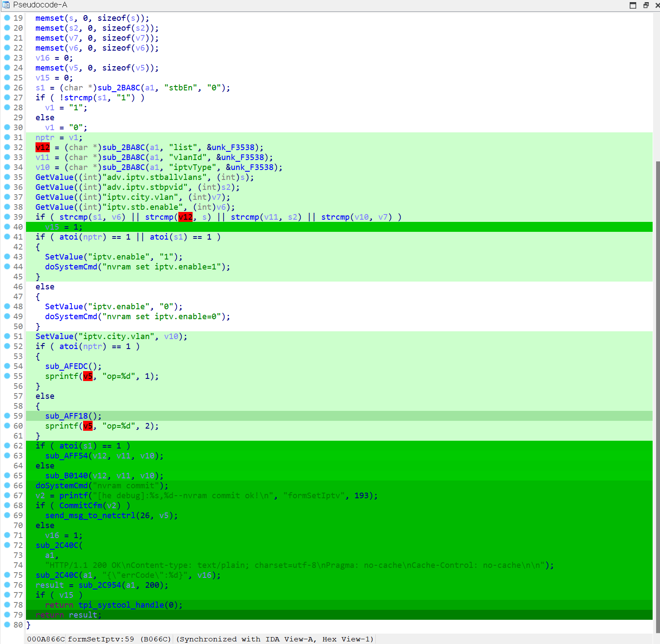
Task: Click the Synchronized with IDA View-A status
Action: coord(275,639)
